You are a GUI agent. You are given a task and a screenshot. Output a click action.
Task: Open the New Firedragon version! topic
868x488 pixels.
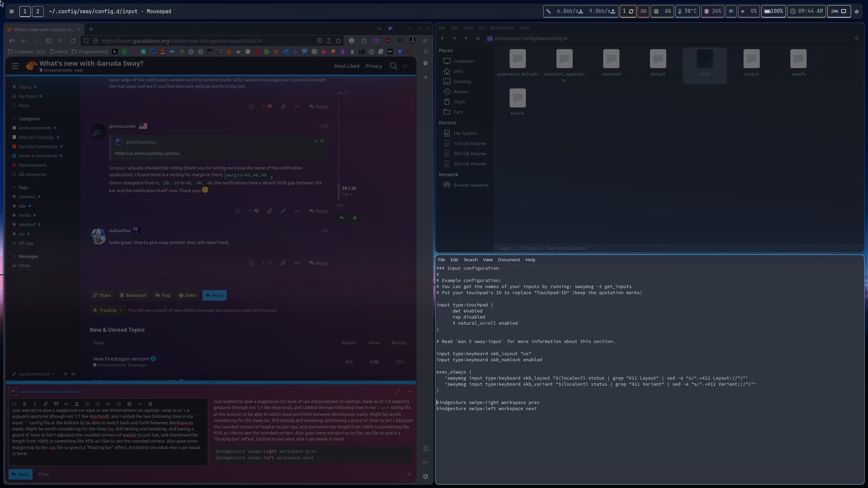(x=121, y=359)
